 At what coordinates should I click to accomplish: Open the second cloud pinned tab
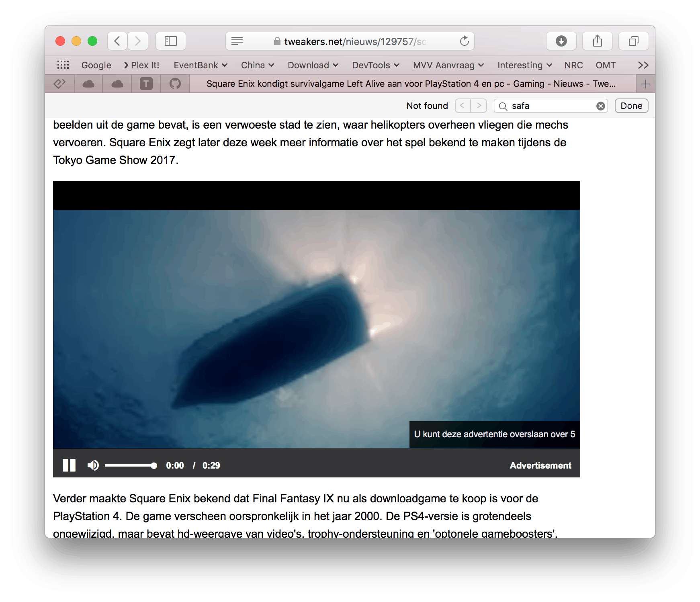[x=117, y=84]
